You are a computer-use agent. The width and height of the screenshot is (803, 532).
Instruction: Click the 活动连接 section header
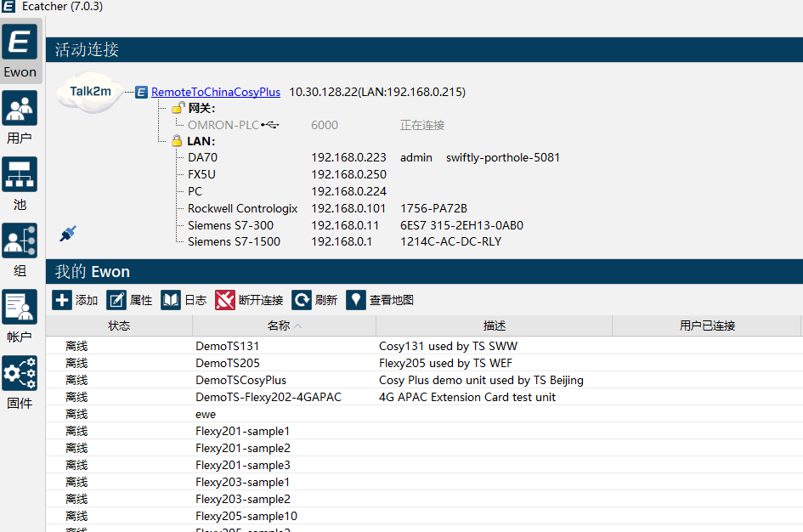pos(424,49)
